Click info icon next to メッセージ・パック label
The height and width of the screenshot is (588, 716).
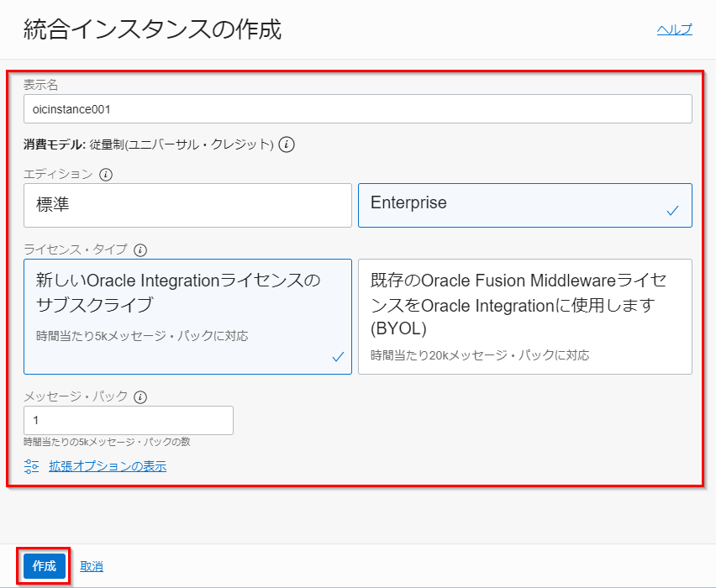[x=140, y=397]
